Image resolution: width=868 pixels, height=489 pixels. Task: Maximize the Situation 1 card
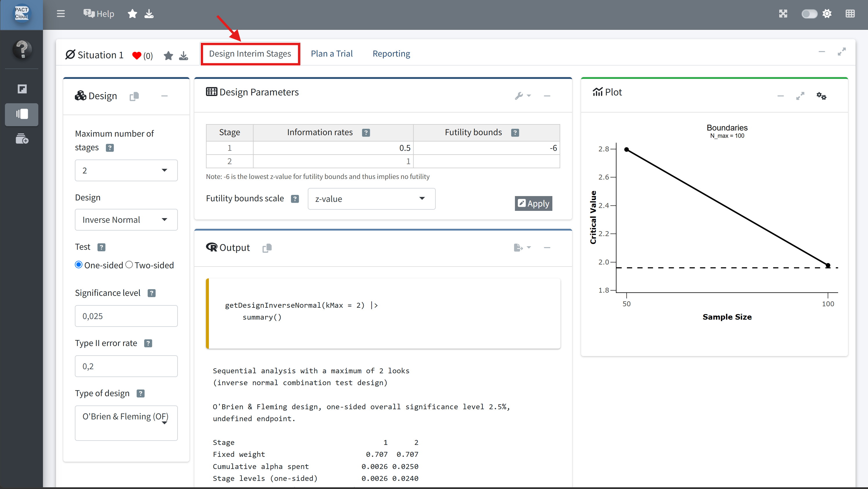point(841,52)
